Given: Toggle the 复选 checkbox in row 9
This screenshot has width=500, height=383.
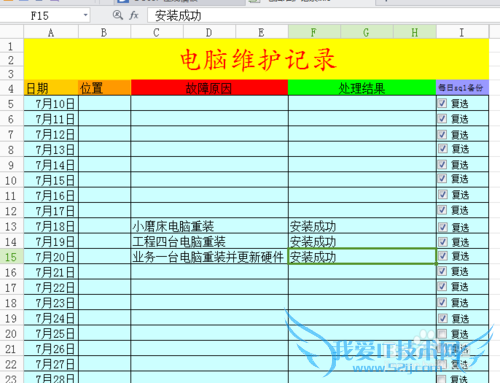Looking at the screenshot, I should [x=442, y=164].
